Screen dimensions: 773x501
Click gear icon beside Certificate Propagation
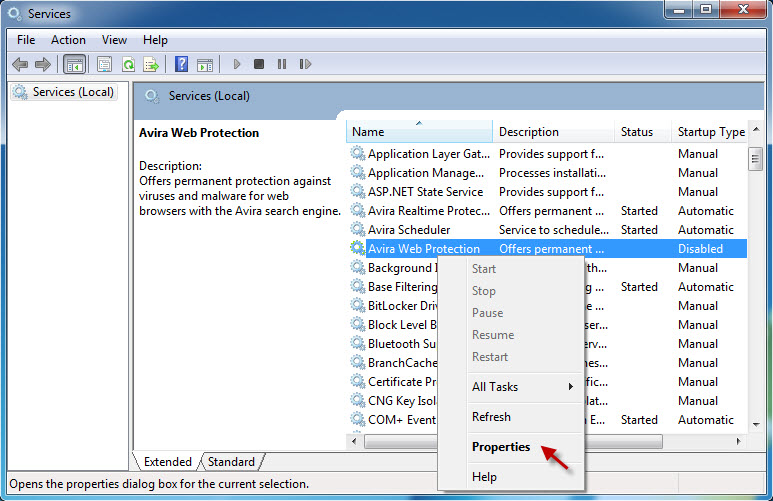click(x=357, y=381)
